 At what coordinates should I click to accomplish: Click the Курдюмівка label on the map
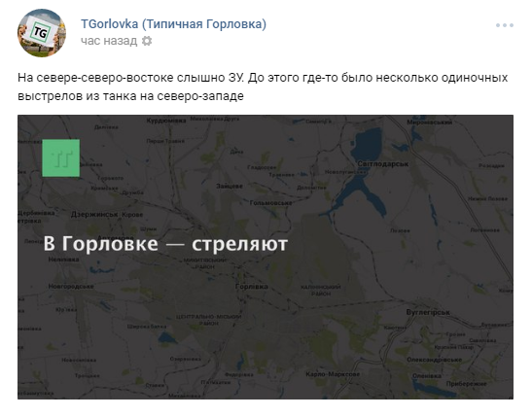pos(166,121)
